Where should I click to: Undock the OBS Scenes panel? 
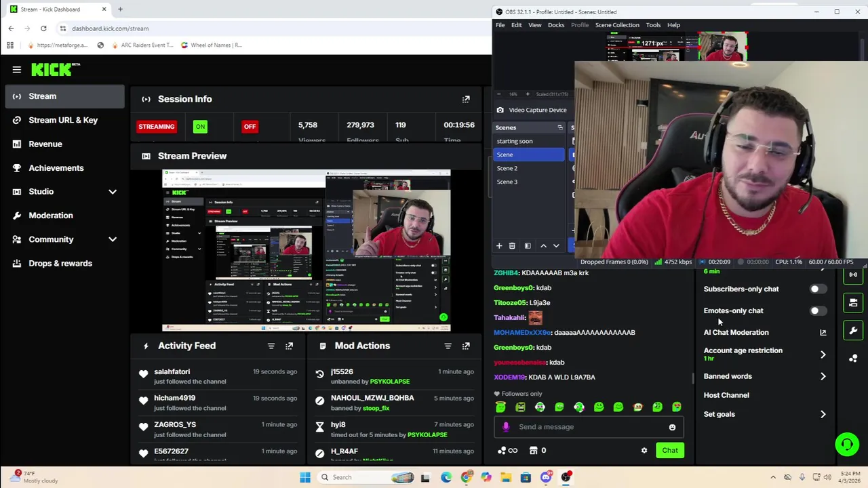[560, 127]
